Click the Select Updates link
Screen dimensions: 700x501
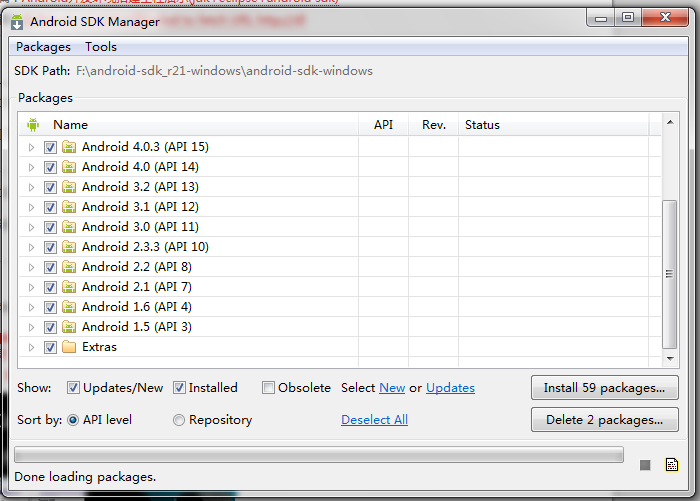(x=450, y=388)
